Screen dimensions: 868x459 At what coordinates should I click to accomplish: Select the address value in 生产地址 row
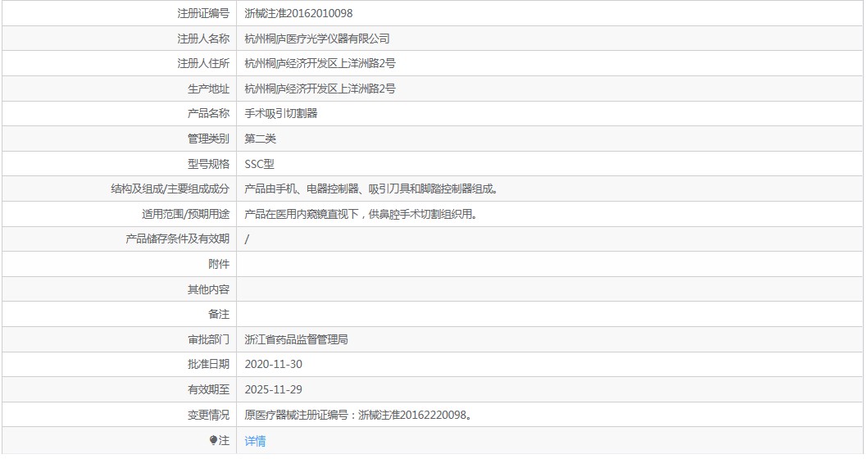[x=320, y=89]
